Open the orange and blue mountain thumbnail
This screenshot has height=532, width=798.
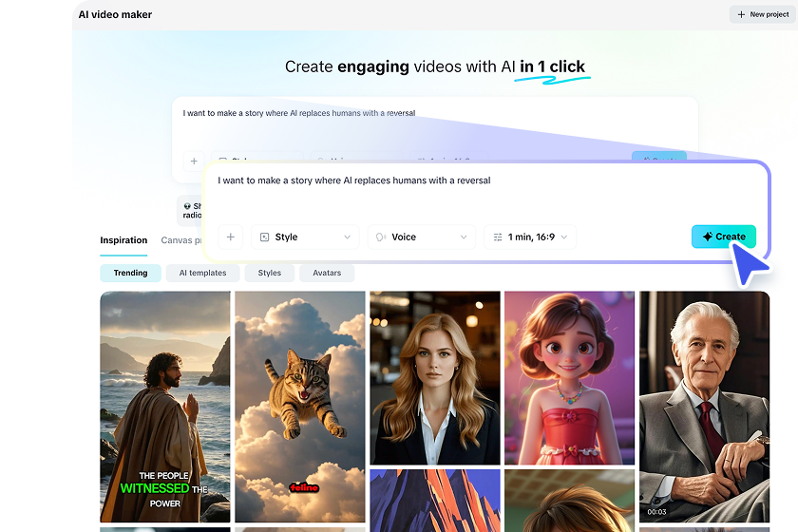point(435,501)
